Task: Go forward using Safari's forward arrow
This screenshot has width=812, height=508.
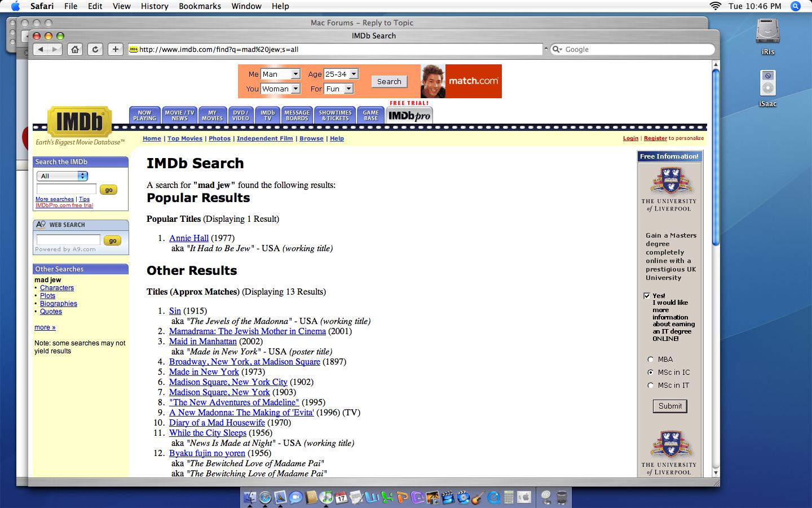Action: click(55, 49)
